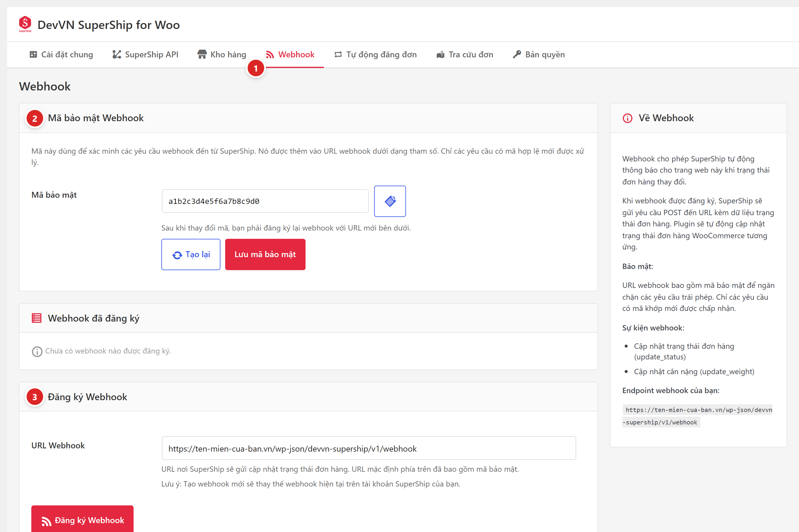Click the Endpoint webhook của bạn: label

point(671,390)
